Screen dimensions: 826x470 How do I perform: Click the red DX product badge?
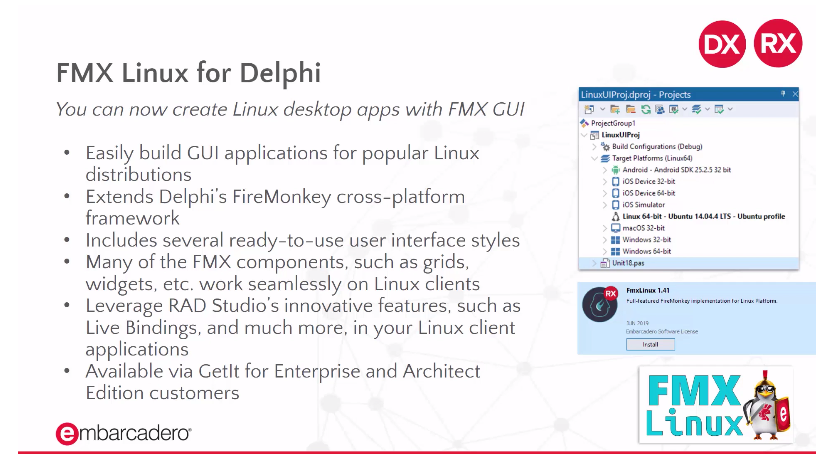[x=722, y=44]
